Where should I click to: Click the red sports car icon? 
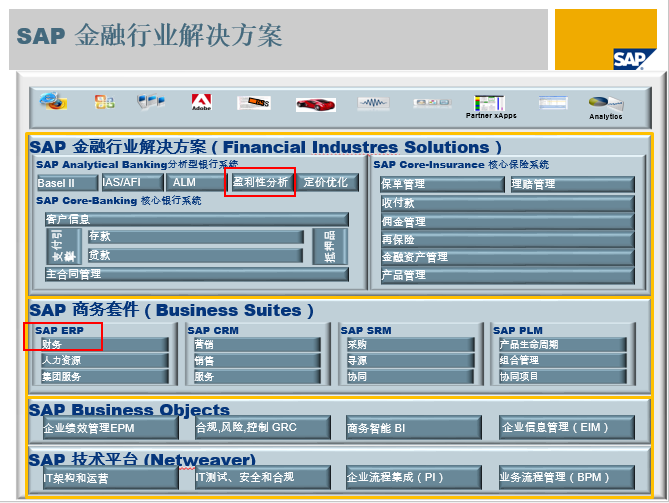click(x=316, y=105)
